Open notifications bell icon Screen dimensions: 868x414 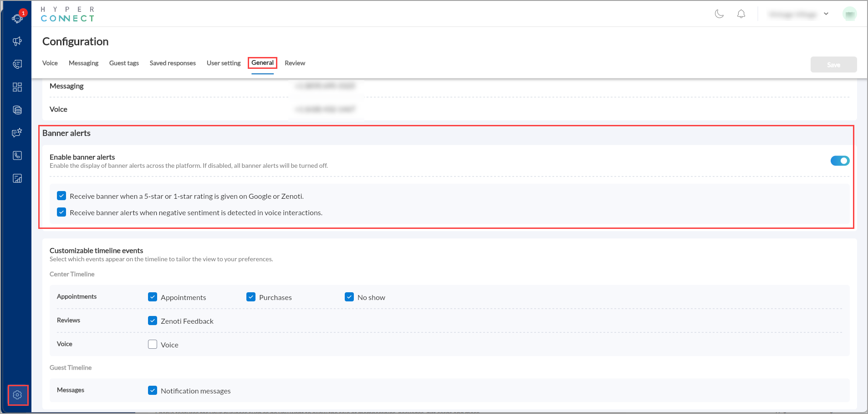click(x=741, y=14)
